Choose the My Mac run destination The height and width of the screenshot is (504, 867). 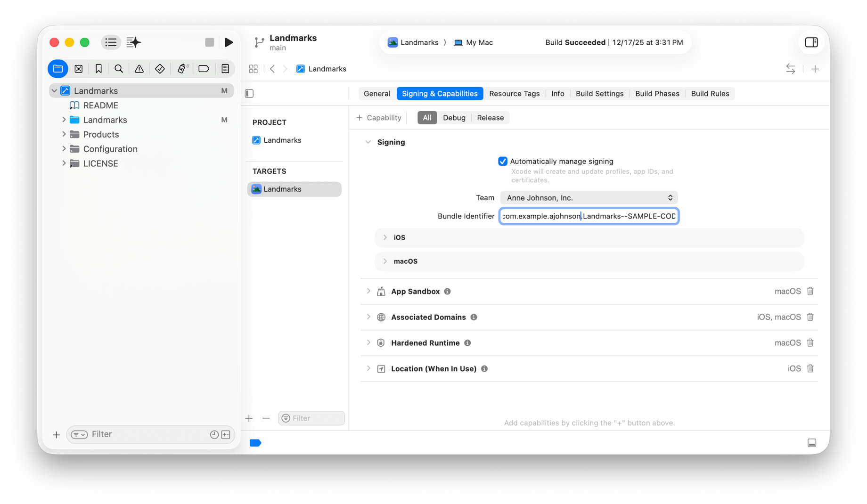[473, 42]
